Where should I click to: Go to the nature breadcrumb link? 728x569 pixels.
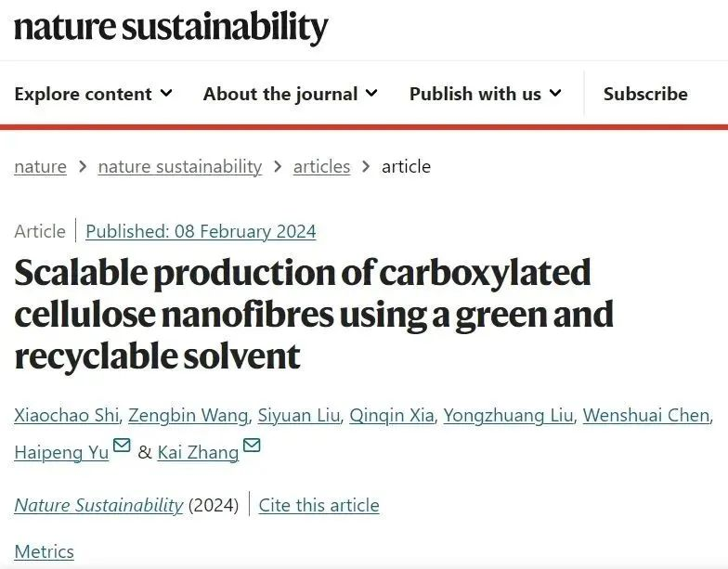(x=40, y=166)
